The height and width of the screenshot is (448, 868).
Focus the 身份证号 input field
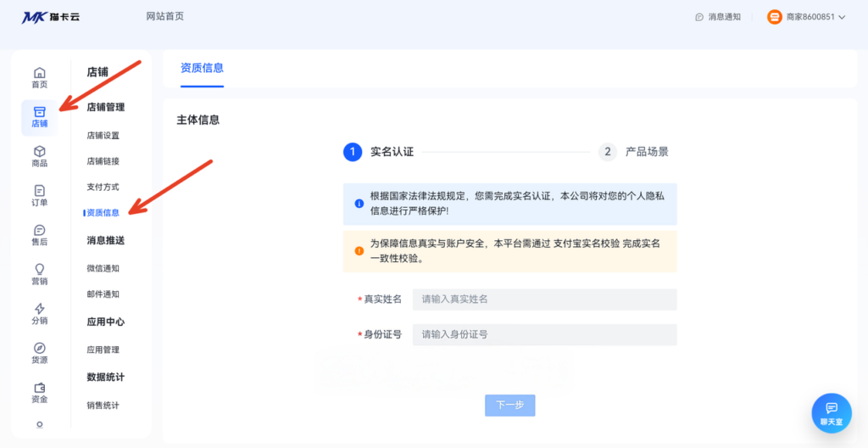[545, 335]
